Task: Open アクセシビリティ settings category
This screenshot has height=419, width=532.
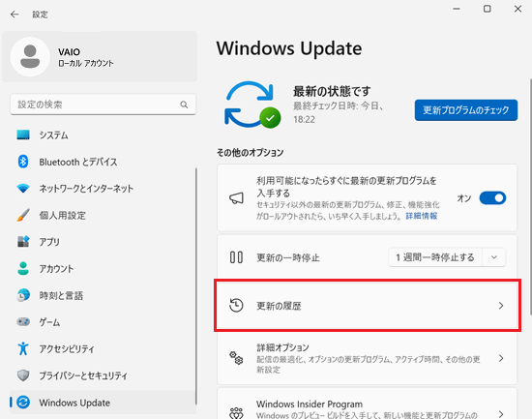Action: pos(103,348)
